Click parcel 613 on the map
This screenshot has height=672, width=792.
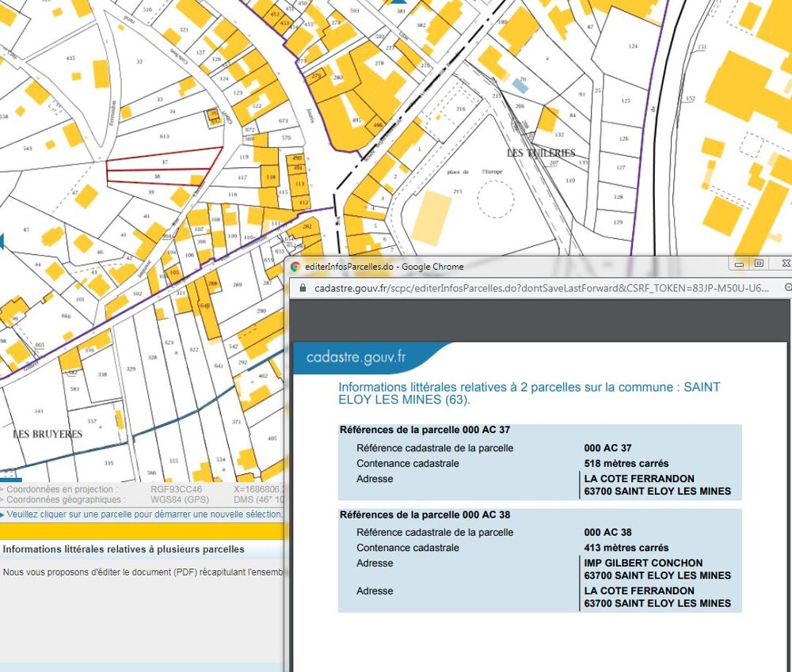pos(164,136)
